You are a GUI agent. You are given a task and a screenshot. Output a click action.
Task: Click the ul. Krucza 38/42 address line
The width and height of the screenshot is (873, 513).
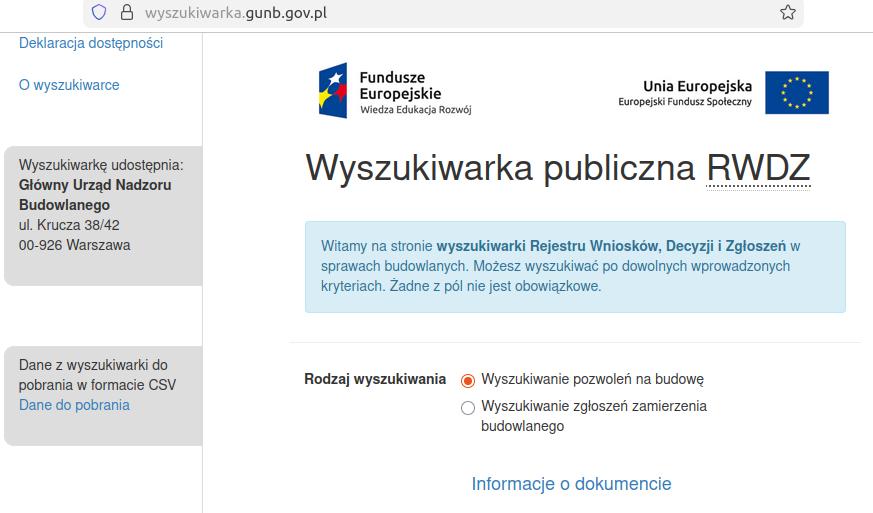69,225
